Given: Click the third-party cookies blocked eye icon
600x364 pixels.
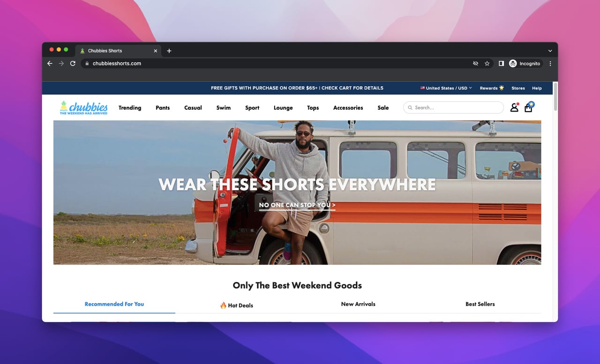Looking at the screenshot, I should [476, 64].
